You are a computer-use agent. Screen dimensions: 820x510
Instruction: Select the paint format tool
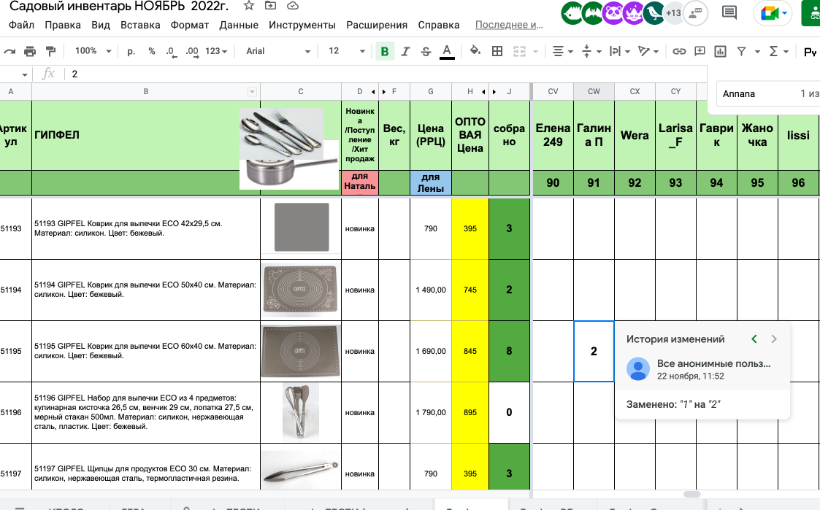point(51,51)
